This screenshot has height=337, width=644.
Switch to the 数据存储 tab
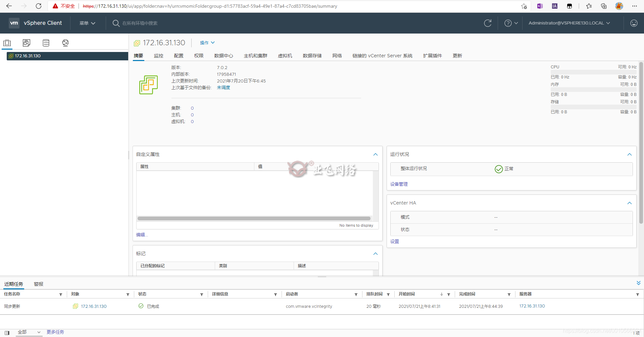click(312, 56)
